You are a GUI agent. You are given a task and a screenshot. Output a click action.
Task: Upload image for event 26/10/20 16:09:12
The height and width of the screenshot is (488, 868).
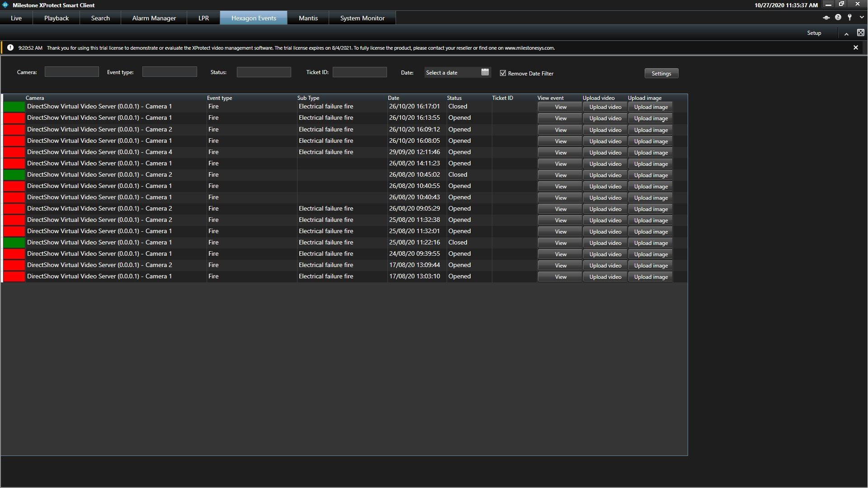(x=651, y=130)
